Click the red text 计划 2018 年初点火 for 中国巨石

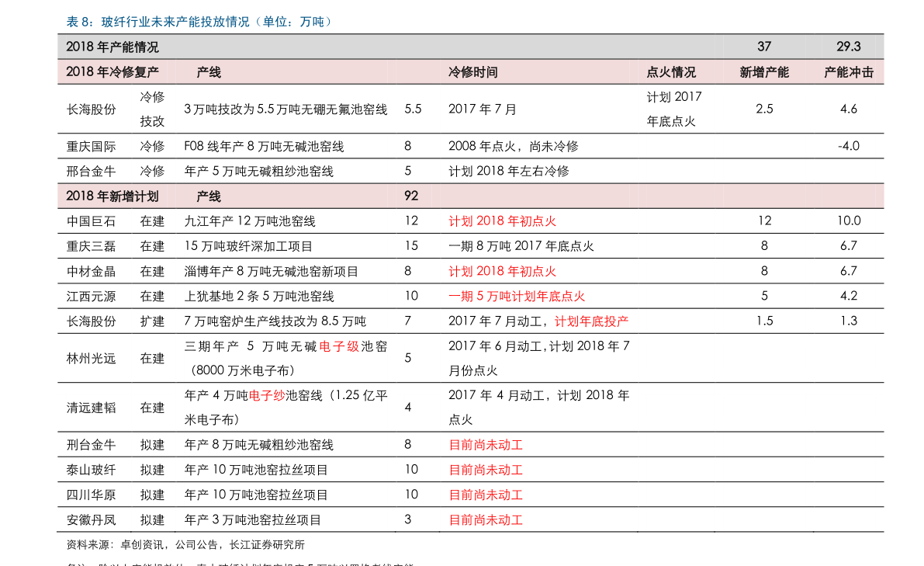point(502,221)
